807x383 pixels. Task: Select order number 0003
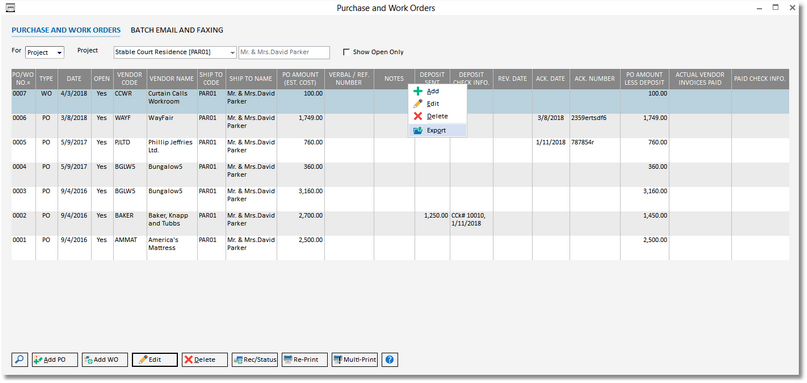19,191
